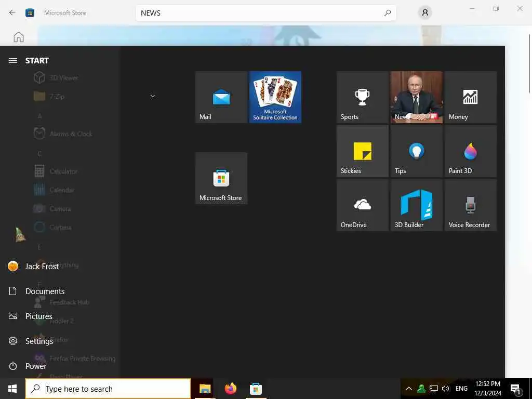Image resolution: width=532 pixels, height=399 pixels.
Task: Change ENG input language
Action: pos(461,389)
